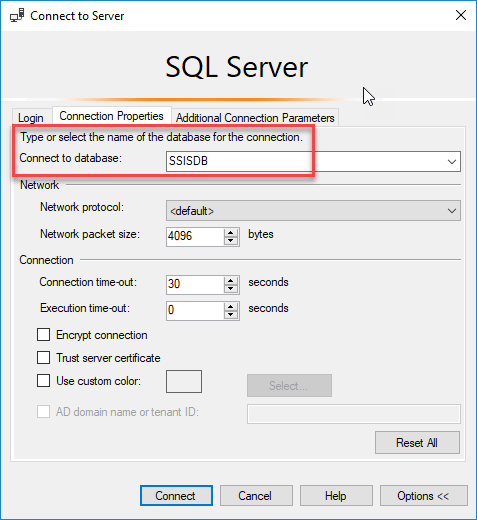
Task: Select the Connection Properties tab
Action: (111, 116)
